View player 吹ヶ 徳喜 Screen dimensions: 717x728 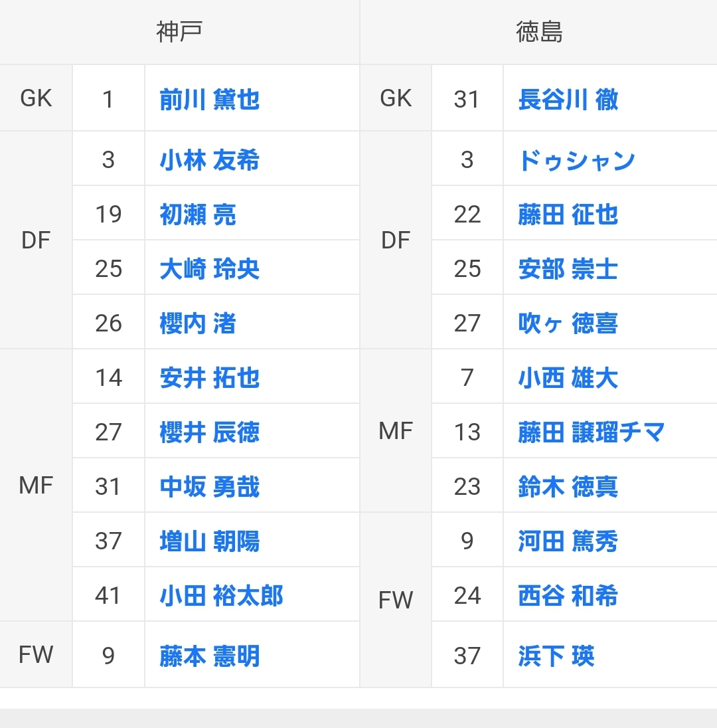tap(568, 323)
